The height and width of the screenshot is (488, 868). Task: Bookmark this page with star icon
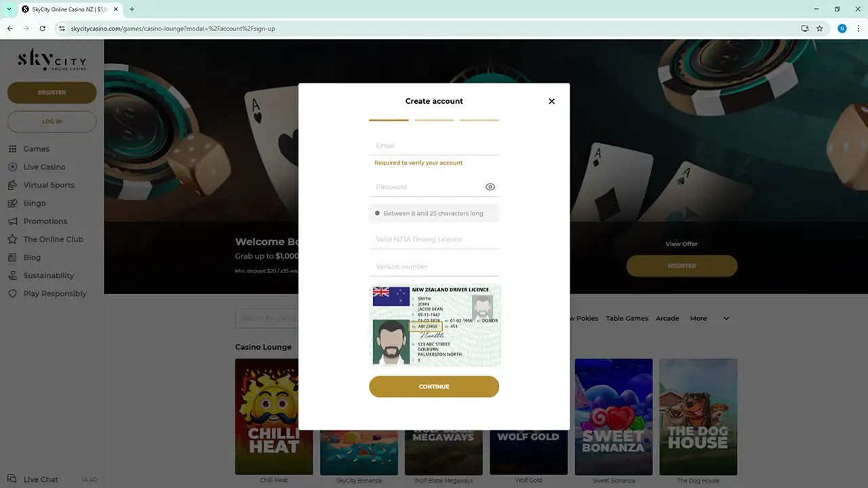click(x=819, y=28)
